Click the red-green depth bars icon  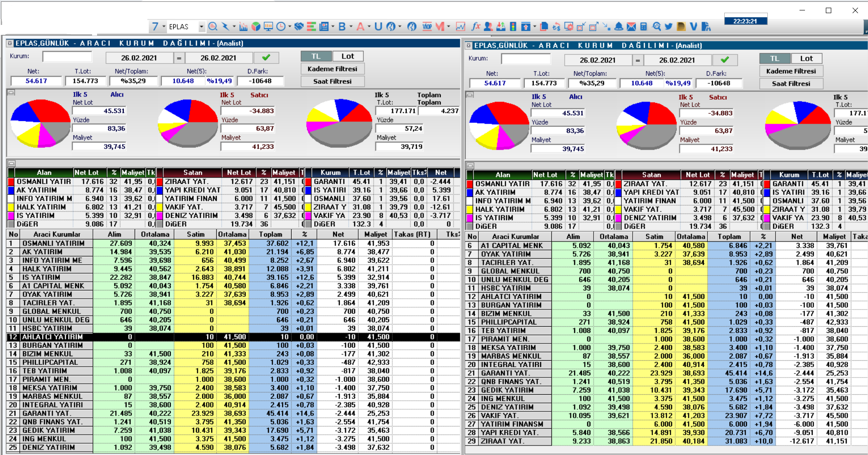click(x=312, y=27)
